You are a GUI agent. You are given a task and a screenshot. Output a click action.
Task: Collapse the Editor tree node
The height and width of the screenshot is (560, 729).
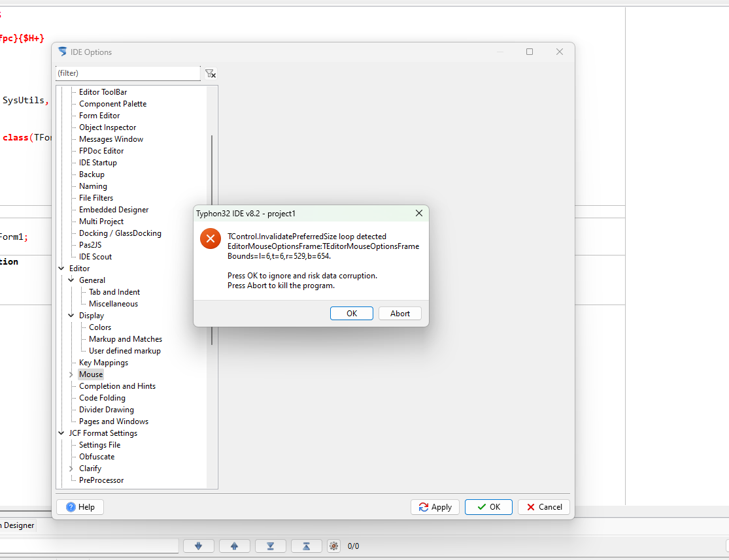point(61,268)
